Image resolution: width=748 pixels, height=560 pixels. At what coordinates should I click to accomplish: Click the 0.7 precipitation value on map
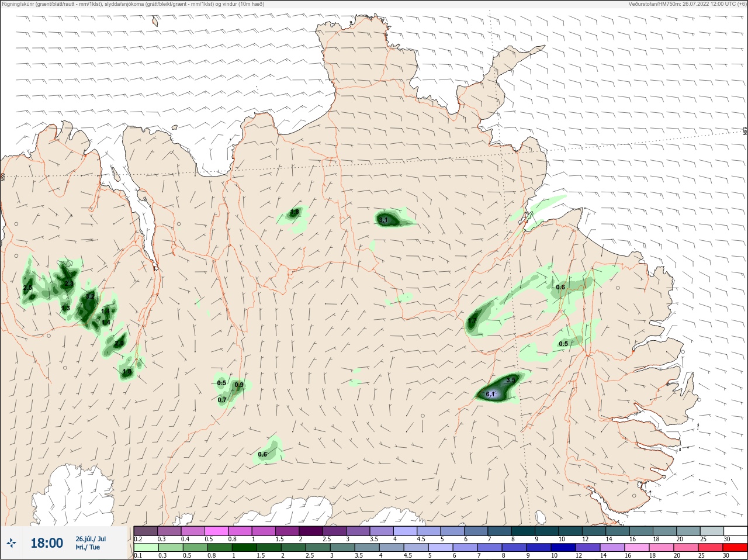(x=222, y=400)
